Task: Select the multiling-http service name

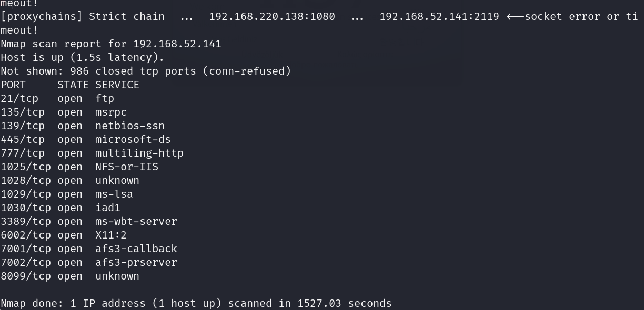Action: click(x=139, y=153)
